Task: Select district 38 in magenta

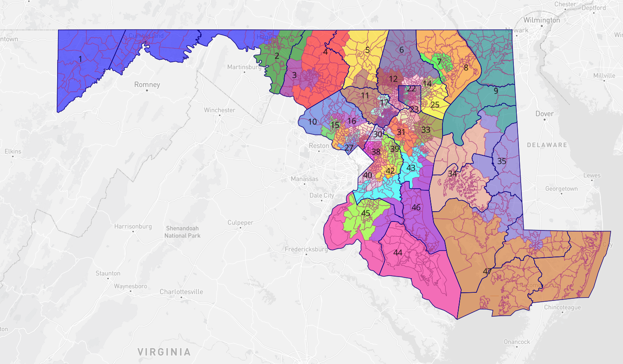Action: [376, 151]
